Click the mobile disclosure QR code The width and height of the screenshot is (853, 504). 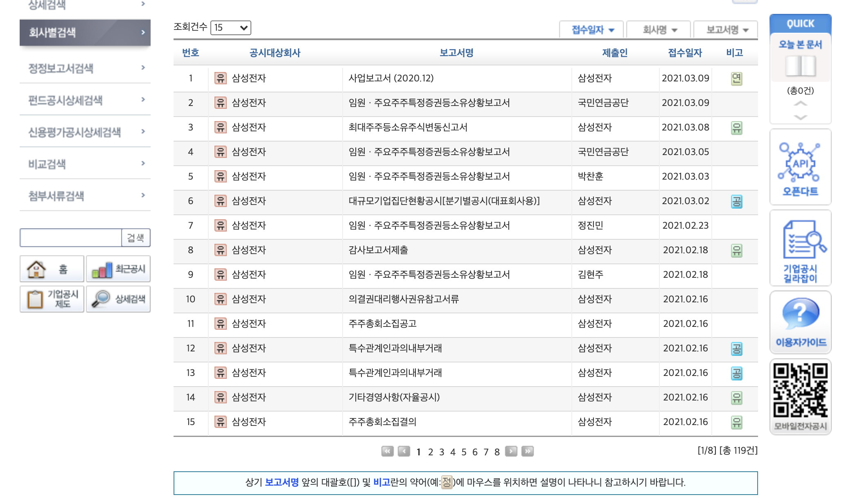coord(800,391)
